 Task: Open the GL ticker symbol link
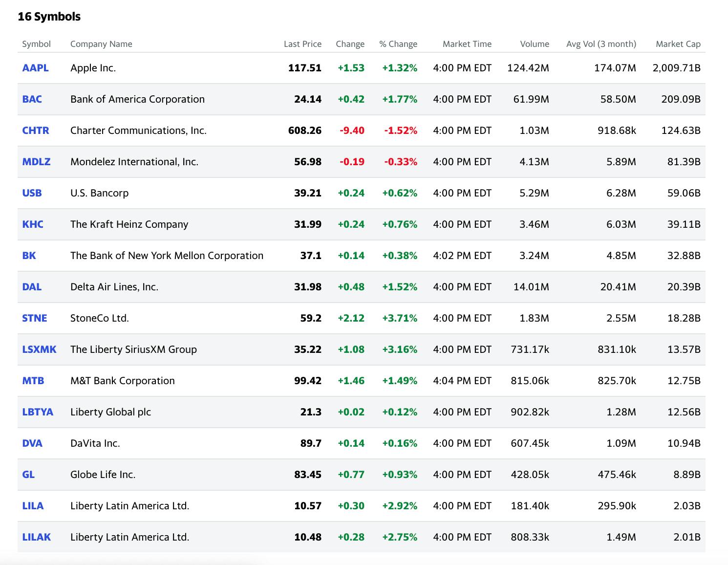coord(28,475)
